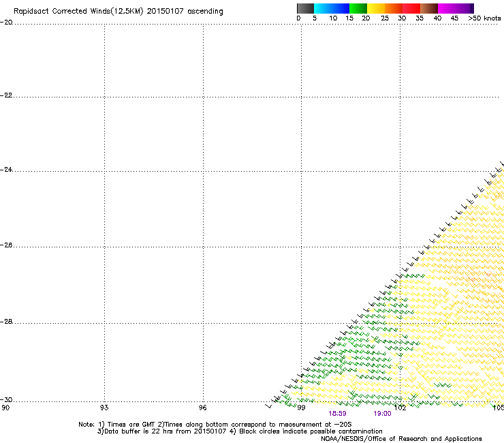Click the gray 0-5 knots color swatch
The height and width of the screenshot is (443, 504).
305,8
